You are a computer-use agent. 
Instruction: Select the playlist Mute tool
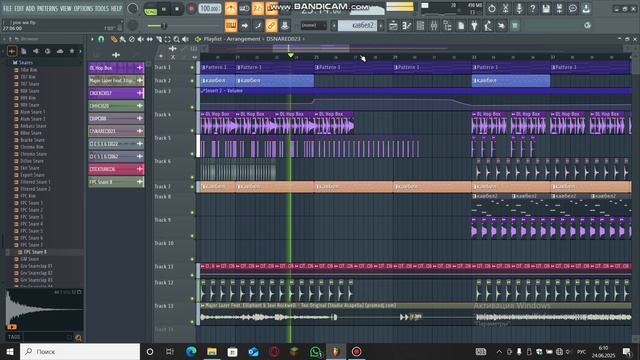(140, 39)
